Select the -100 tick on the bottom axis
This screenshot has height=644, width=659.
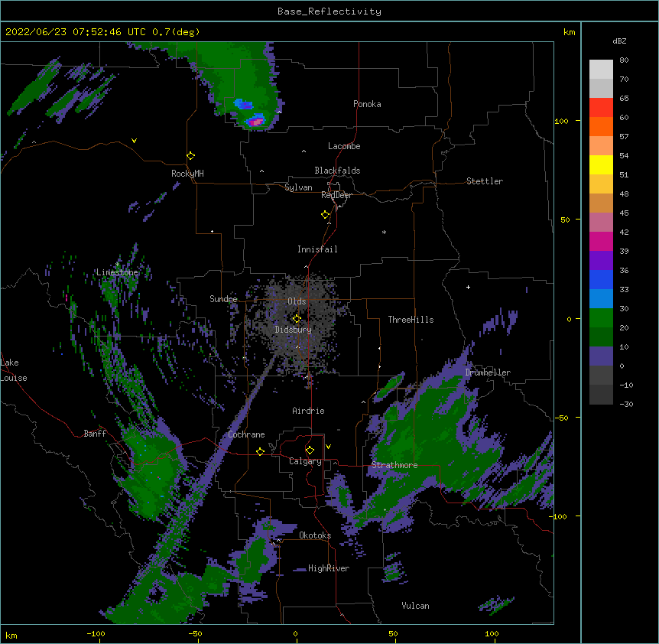click(x=96, y=633)
